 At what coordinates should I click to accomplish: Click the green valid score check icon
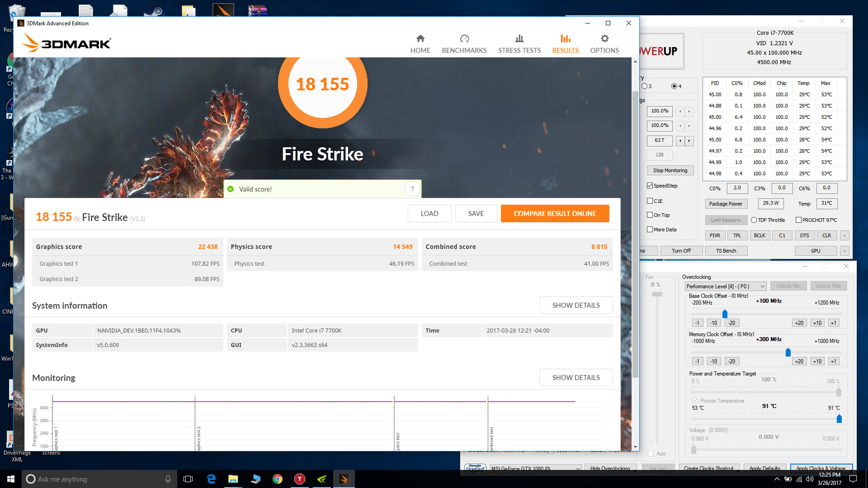tap(231, 189)
